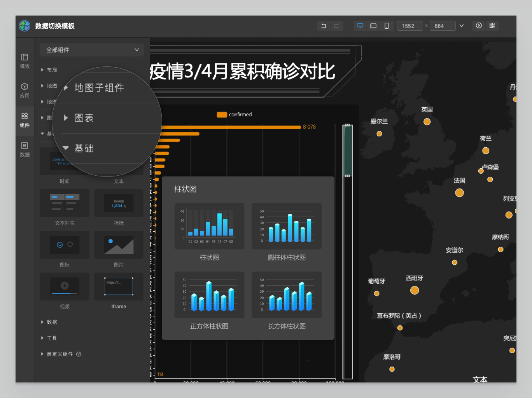Viewport: 532px width, 398px height.
Task: Click the 葡萄牙 map marker
Action: click(x=376, y=293)
